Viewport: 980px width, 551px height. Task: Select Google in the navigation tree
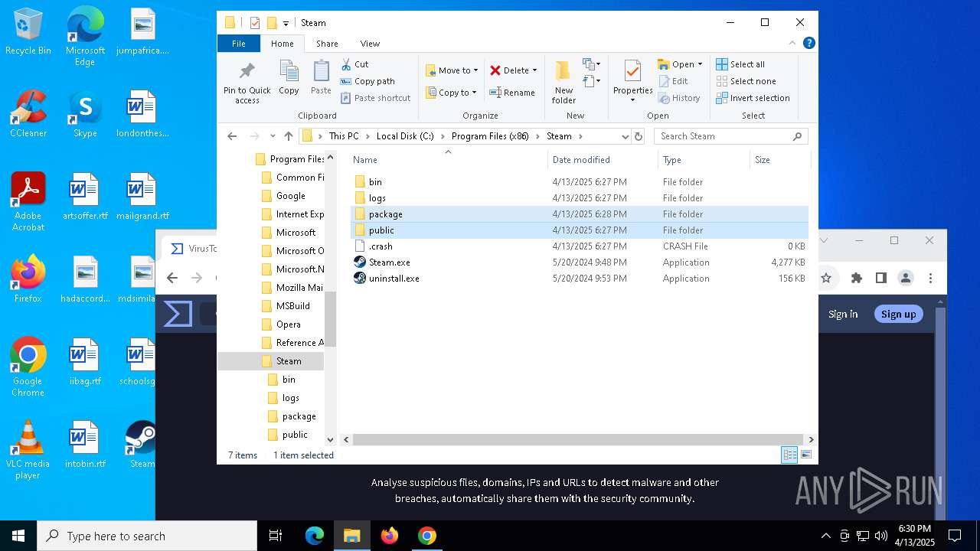(x=290, y=196)
